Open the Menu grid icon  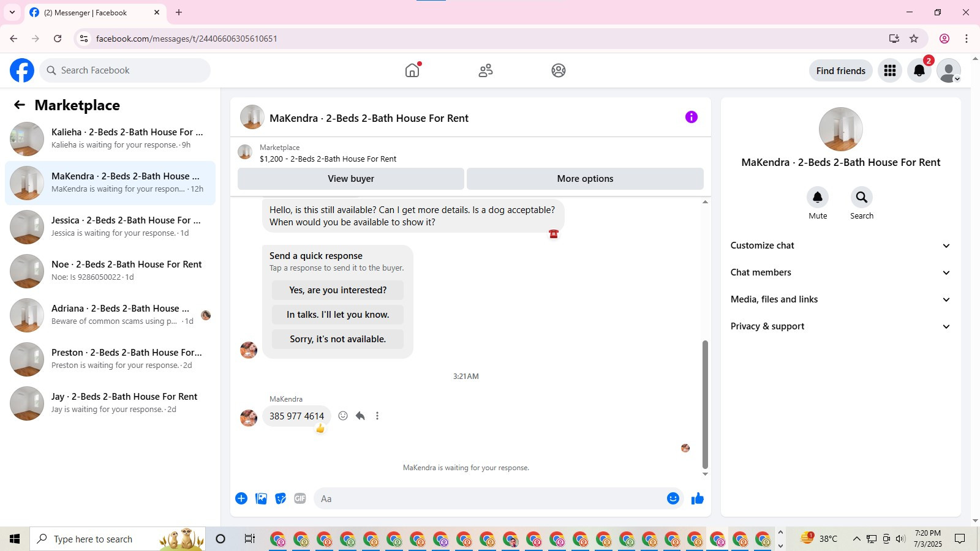click(890, 70)
